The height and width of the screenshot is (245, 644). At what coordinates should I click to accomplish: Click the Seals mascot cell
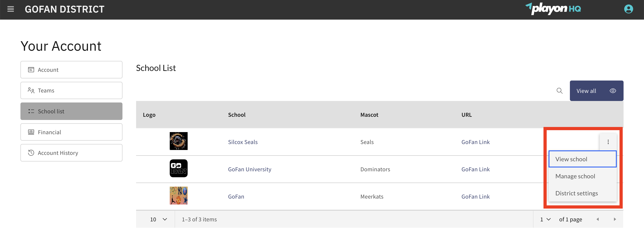tap(367, 142)
